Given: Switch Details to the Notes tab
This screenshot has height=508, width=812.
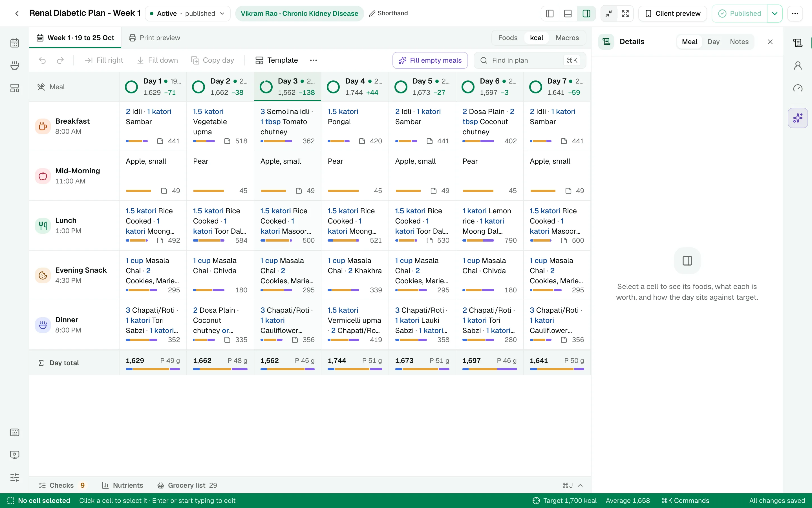Looking at the screenshot, I should click(739, 42).
